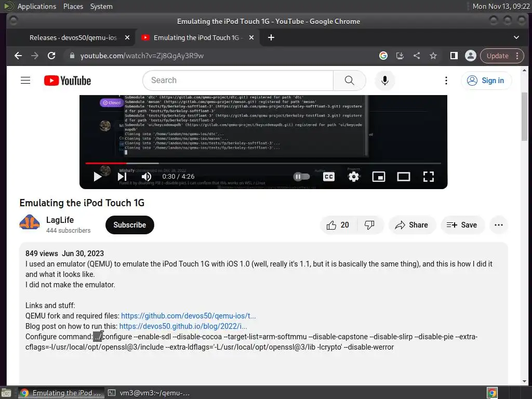The width and height of the screenshot is (532, 399).
Task: Close the Releases devos50/qemu-ios tab
Action: [x=127, y=37]
